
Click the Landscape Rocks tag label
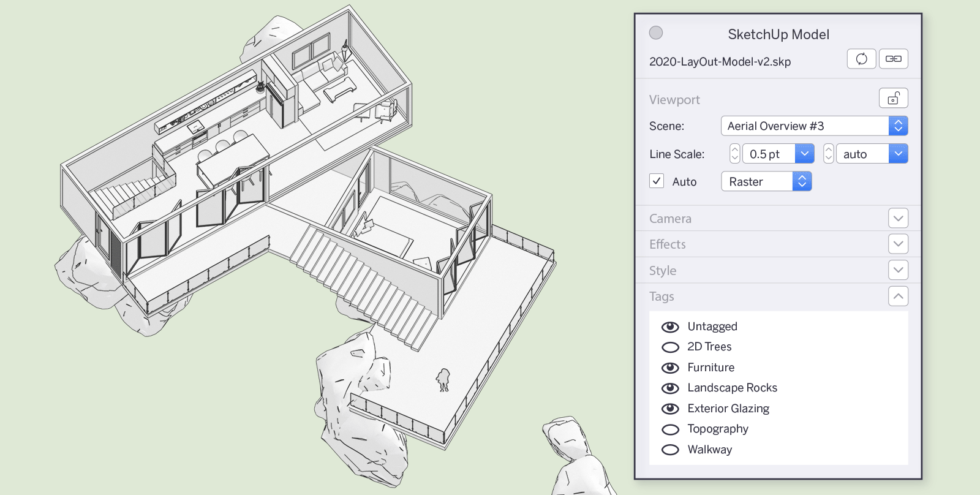tap(733, 388)
